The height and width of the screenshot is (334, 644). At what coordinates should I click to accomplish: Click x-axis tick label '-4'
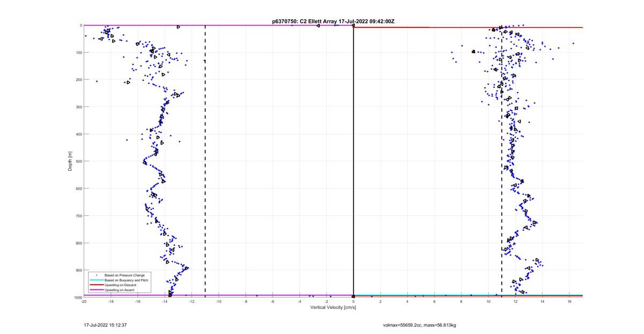pos(299,301)
